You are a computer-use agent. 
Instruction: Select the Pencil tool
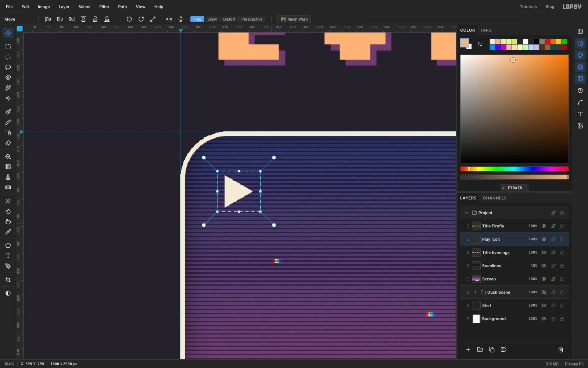pyautogui.click(x=8, y=122)
